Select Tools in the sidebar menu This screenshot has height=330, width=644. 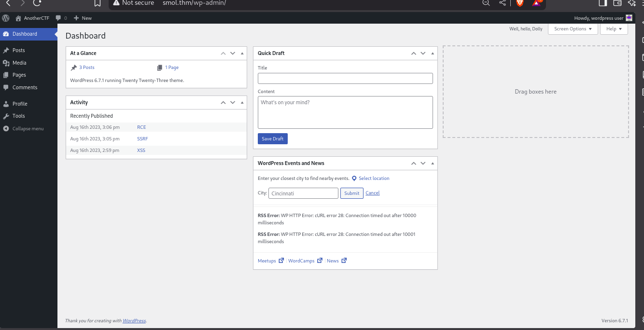coord(19,116)
